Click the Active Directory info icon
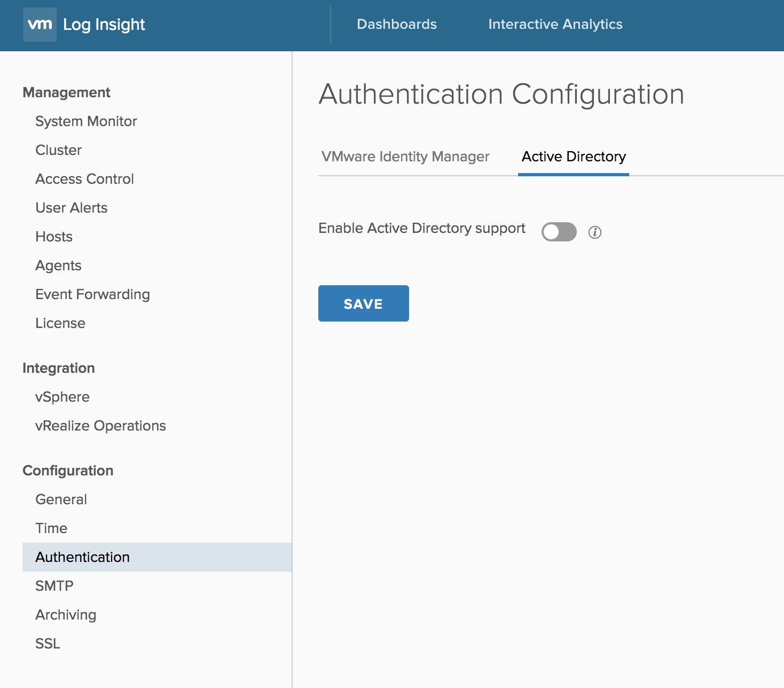Screen dimensions: 784x688 [x=594, y=232]
